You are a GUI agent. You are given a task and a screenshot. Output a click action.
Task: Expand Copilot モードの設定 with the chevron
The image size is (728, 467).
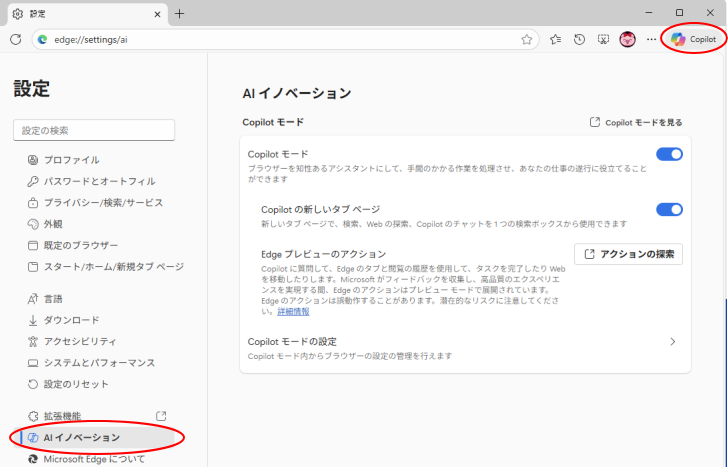pos(673,342)
